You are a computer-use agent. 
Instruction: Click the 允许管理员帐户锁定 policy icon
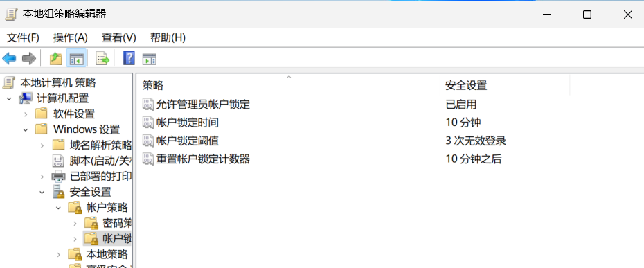[148, 105]
